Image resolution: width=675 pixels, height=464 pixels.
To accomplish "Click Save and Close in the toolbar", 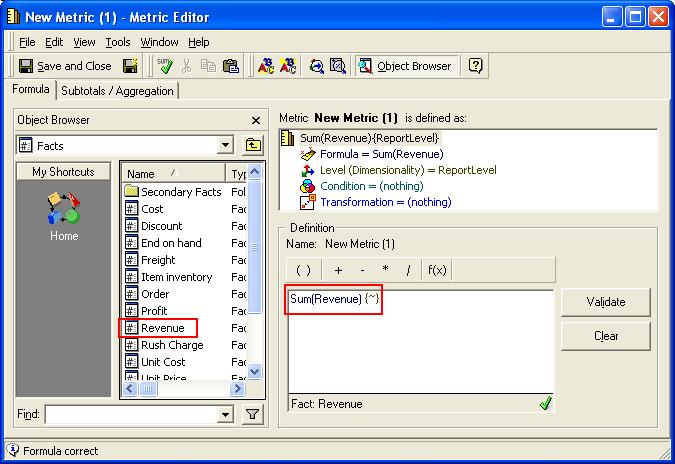I will point(65,66).
